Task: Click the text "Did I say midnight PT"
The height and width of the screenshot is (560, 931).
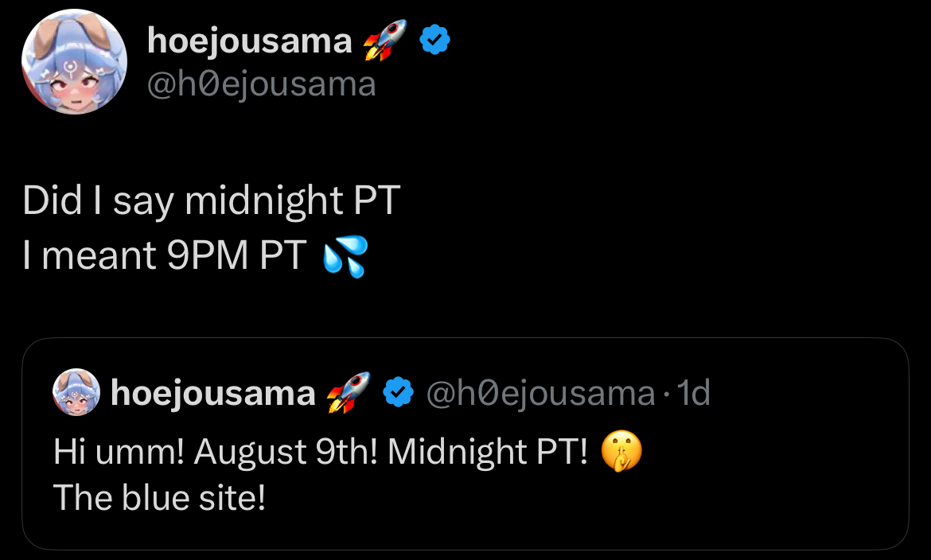Action: 210,202
